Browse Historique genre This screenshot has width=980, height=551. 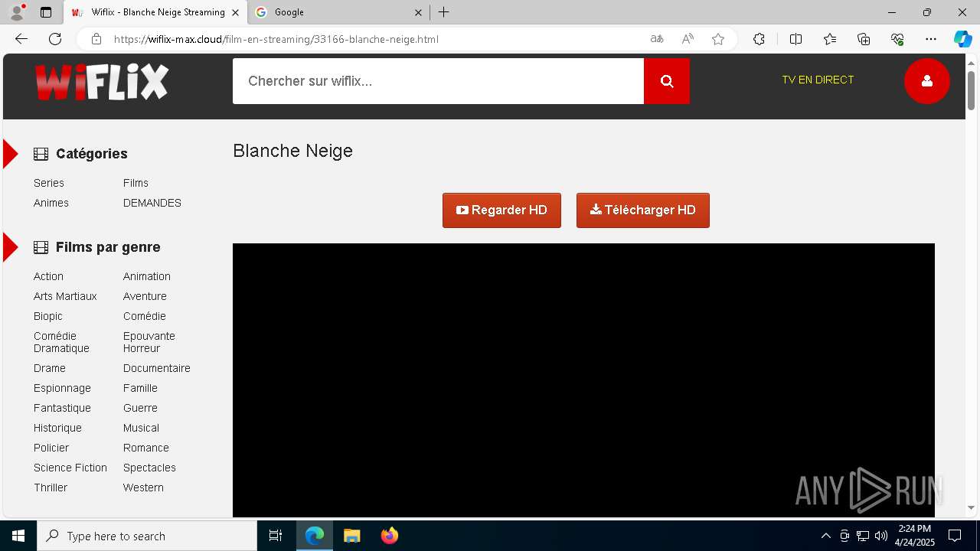(57, 428)
